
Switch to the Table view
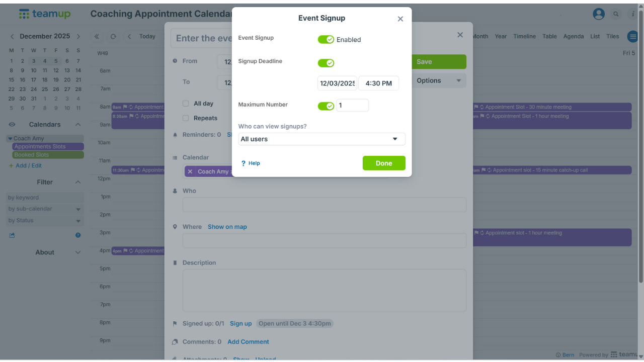coord(549,36)
